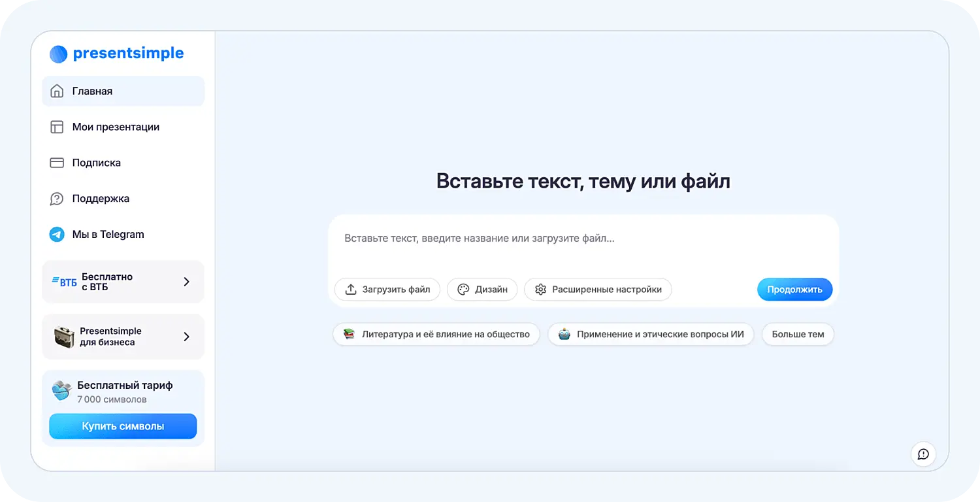Click the upload icon on Загрузить файл
This screenshot has height=502, width=980.
point(351,289)
